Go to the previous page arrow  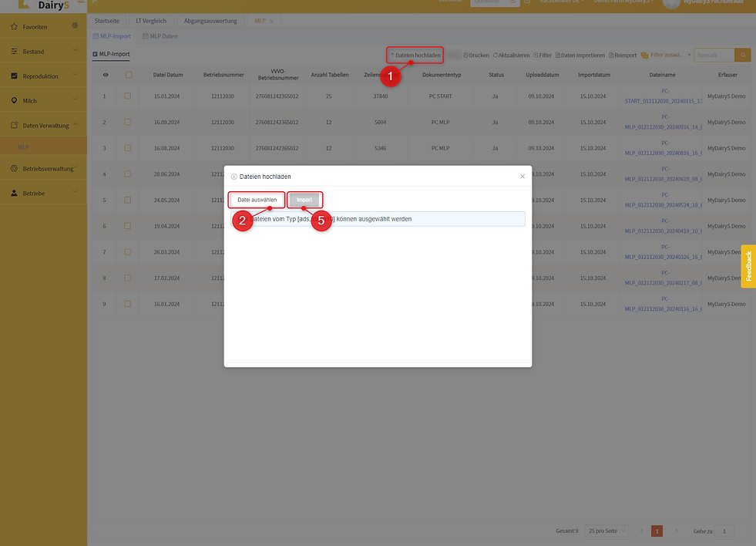642,531
